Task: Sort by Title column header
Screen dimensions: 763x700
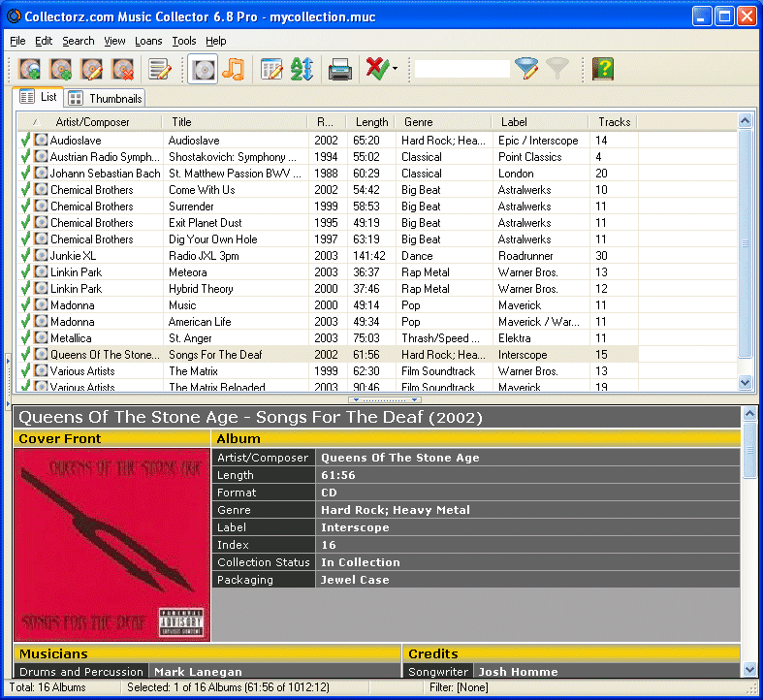Action: [x=235, y=122]
